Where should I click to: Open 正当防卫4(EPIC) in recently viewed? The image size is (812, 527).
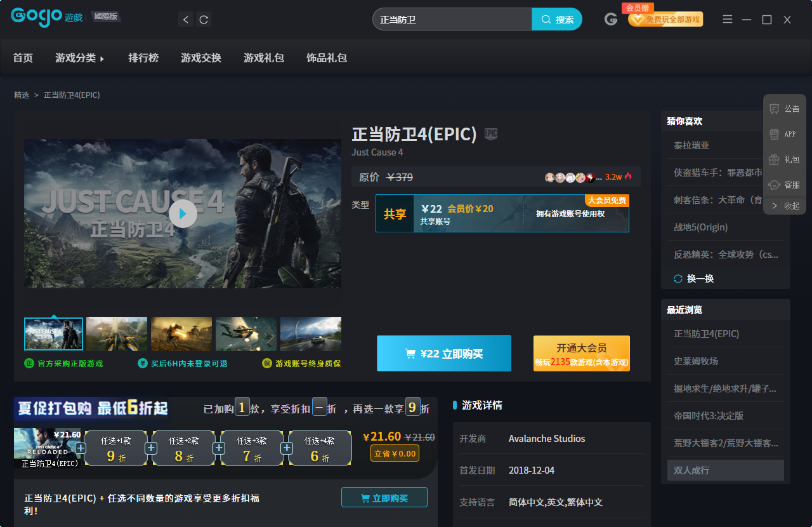tap(706, 334)
